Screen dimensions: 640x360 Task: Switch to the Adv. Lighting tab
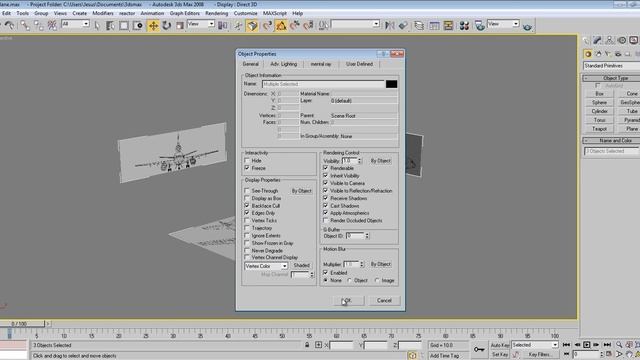coord(284,64)
